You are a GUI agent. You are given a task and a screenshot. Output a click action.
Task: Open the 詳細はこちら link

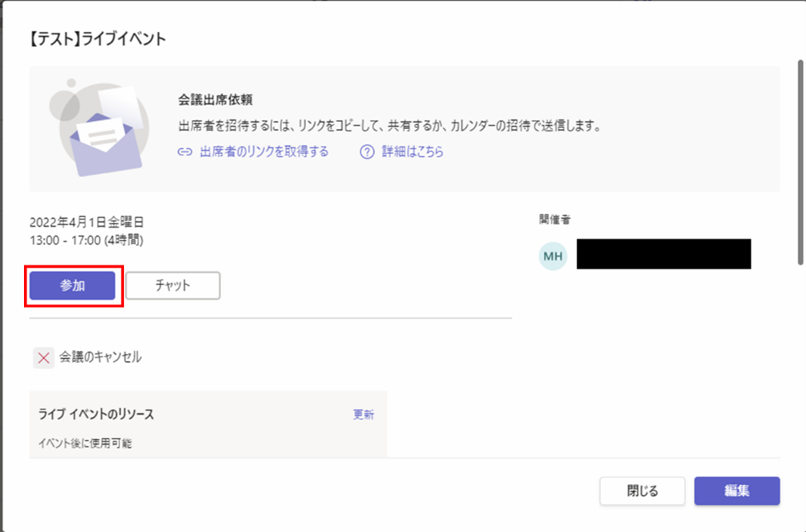point(413,152)
